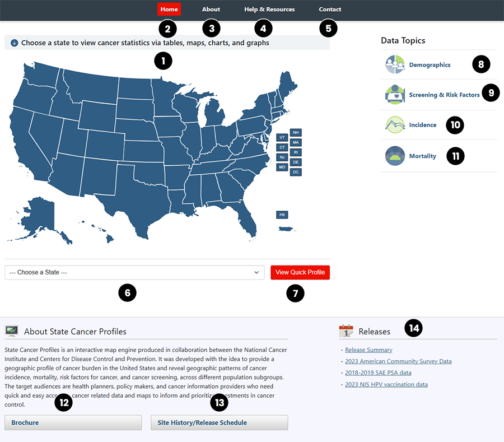This screenshot has width=504, height=442.
Task: Click the calendar icon beside Releases
Action: [346, 331]
